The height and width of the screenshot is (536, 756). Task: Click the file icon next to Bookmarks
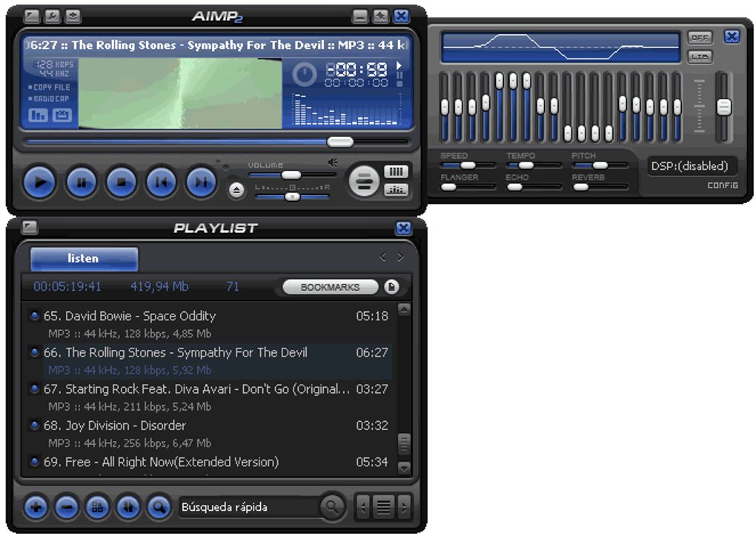(391, 287)
